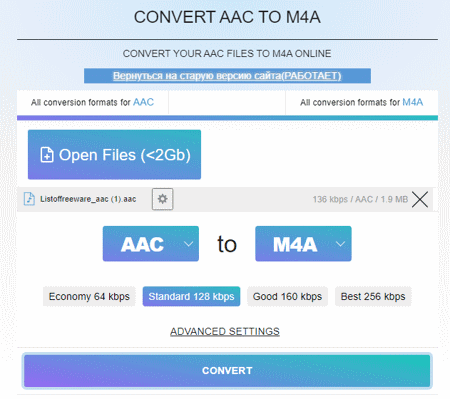Remove Listoffreeware_aac file with X icon
450x399 pixels.
(420, 199)
